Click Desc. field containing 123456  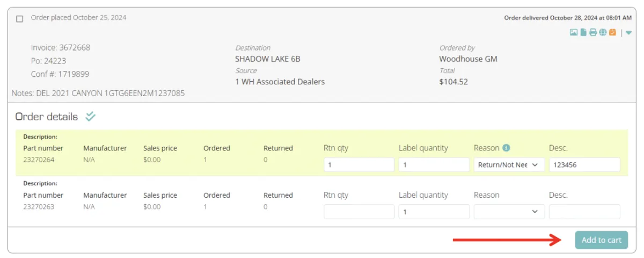(584, 165)
